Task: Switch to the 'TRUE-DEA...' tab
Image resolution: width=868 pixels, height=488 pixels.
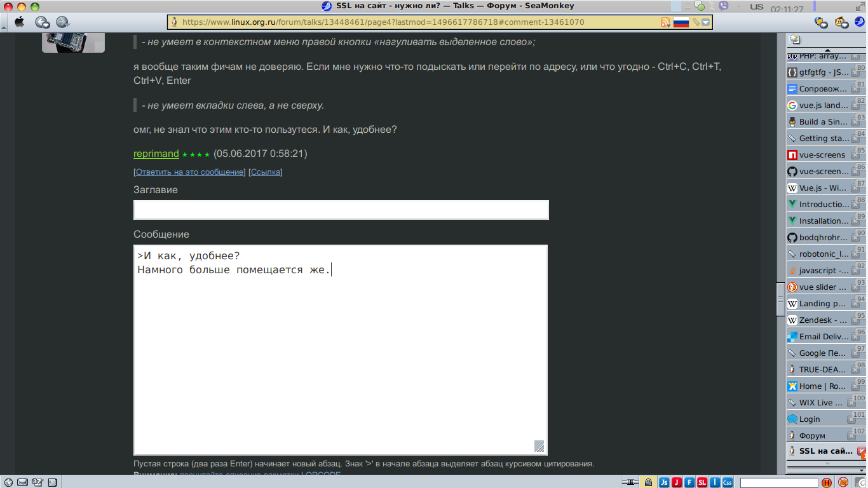Action: [826, 370]
